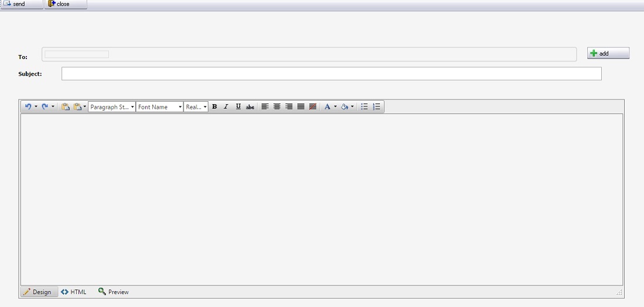The image size is (644, 307).
Task: Open the Undo history dropdown arrow
Action: click(36, 106)
